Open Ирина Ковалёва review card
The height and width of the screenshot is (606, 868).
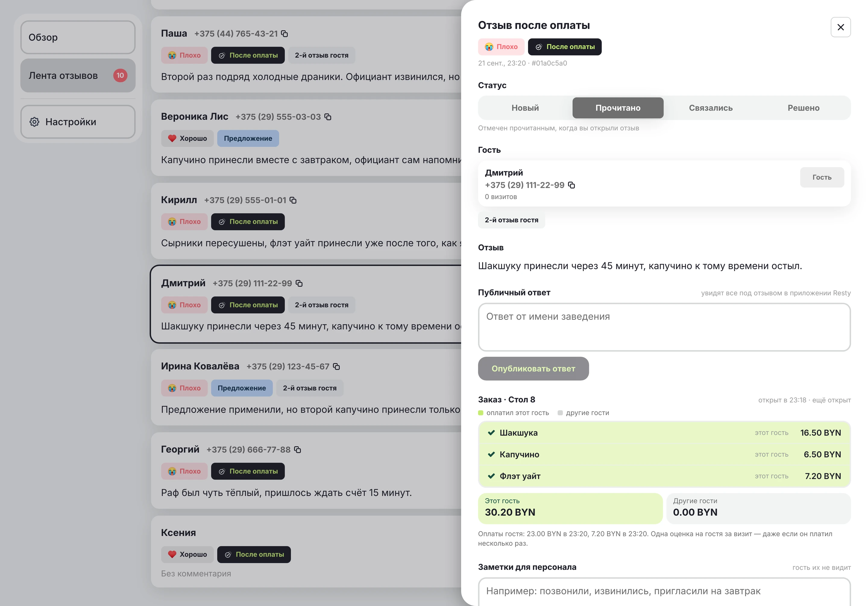tap(306, 387)
